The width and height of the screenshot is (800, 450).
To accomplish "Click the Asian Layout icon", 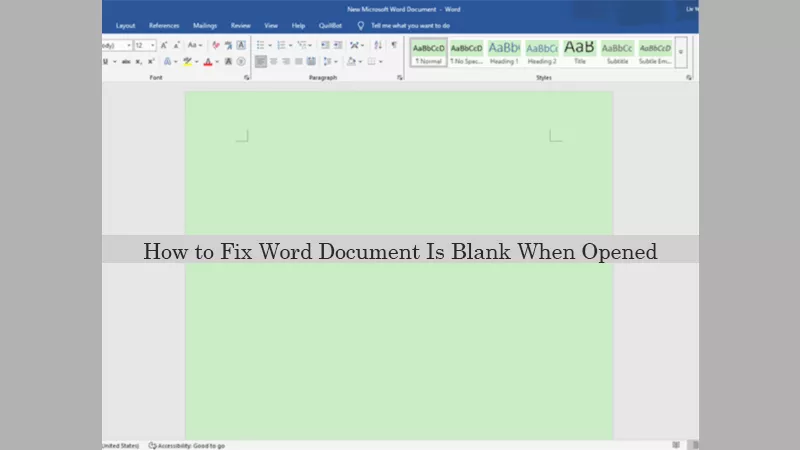I will pos(355,45).
